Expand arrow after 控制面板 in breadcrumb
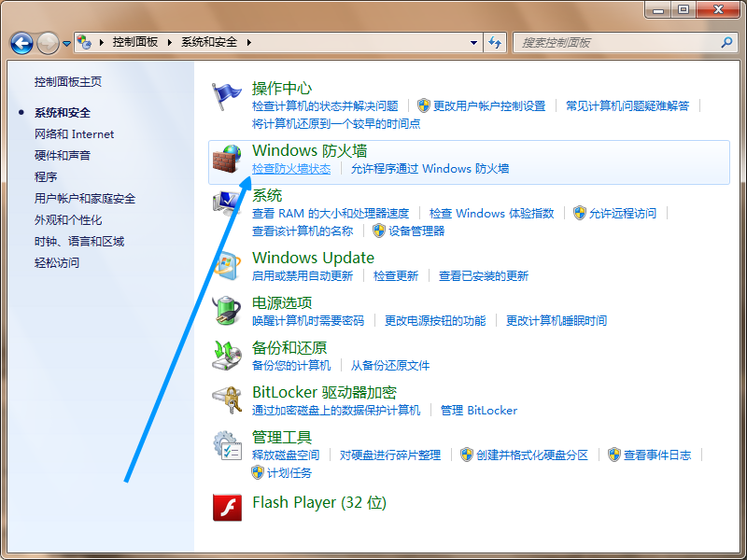The height and width of the screenshot is (560, 747). click(170, 42)
